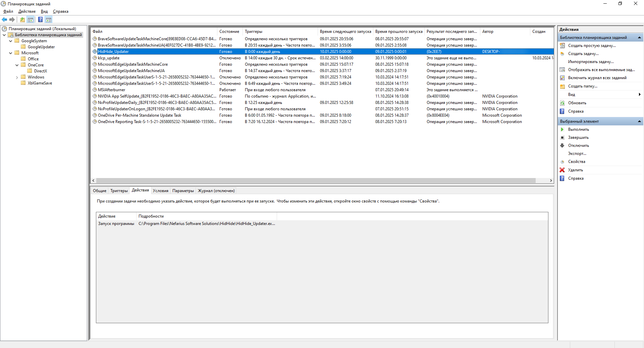Click the Завершить stop icon
The height and width of the screenshot is (348, 644).
point(562,137)
